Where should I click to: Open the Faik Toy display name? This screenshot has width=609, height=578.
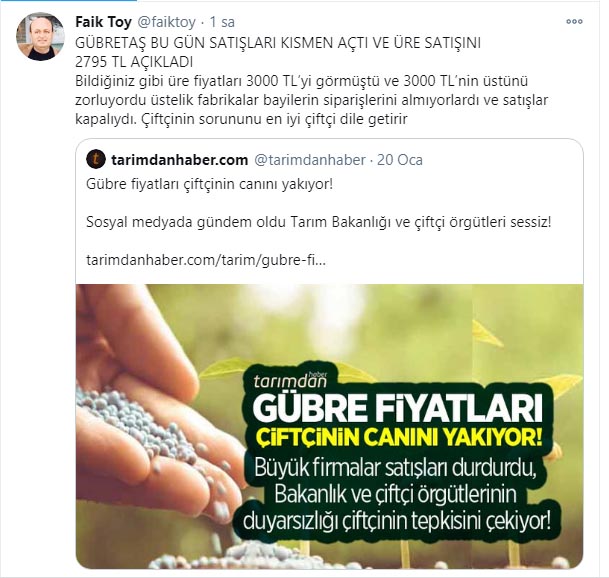[x=103, y=22]
